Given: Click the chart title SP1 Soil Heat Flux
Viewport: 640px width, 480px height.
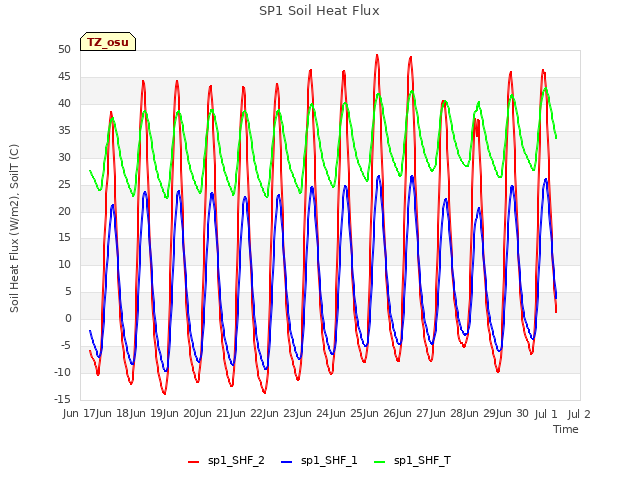Looking at the screenshot, I should (319, 11).
